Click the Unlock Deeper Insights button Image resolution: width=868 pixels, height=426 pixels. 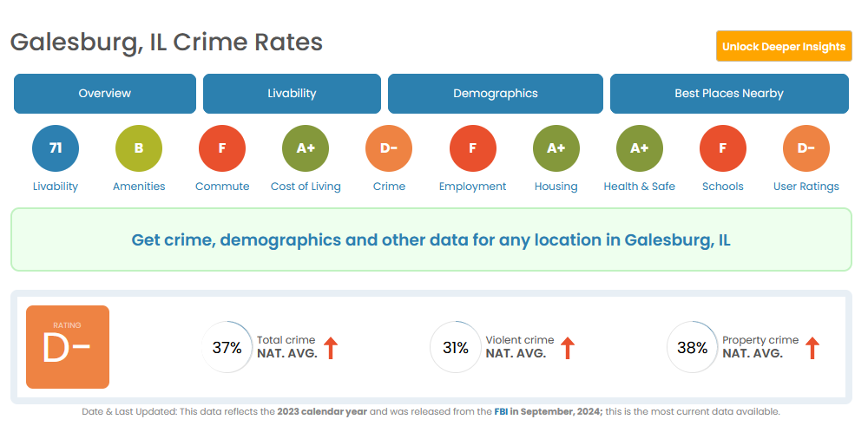click(784, 46)
